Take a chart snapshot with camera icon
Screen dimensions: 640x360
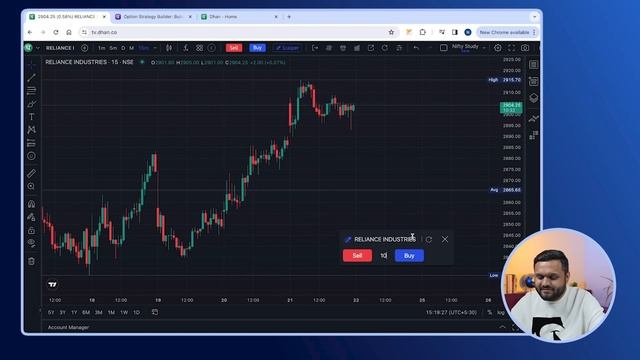(525, 48)
